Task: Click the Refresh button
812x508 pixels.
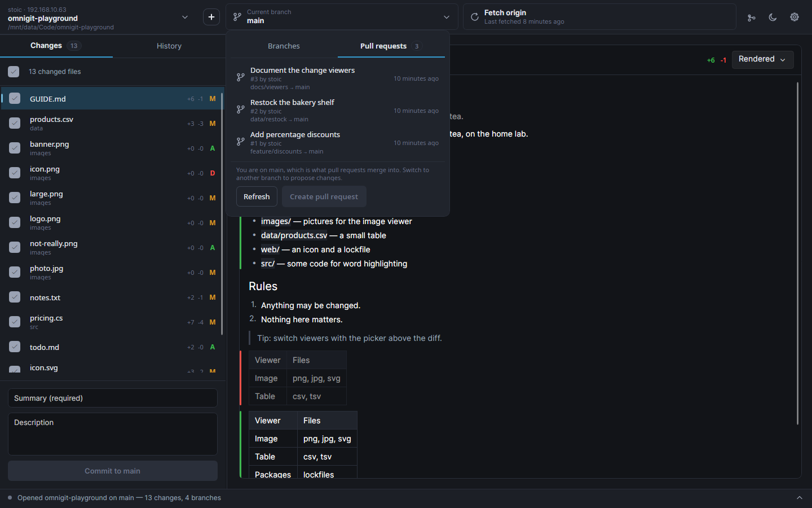Action: (x=257, y=196)
